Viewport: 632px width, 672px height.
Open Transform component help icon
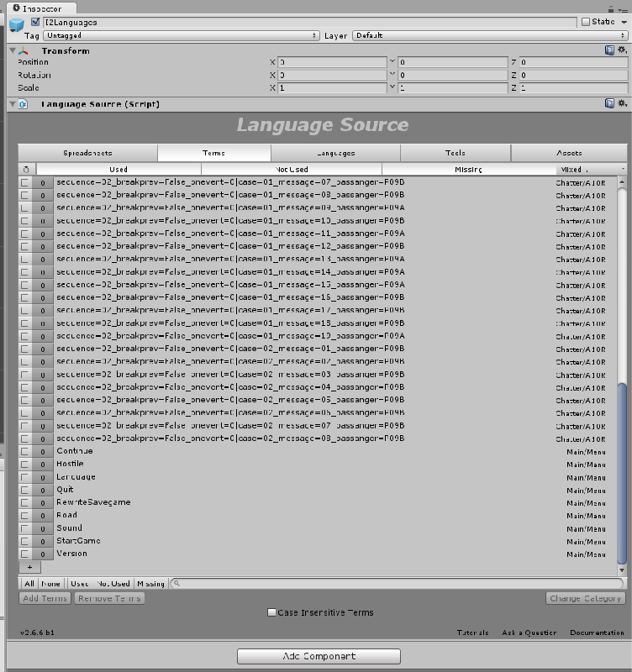point(609,50)
